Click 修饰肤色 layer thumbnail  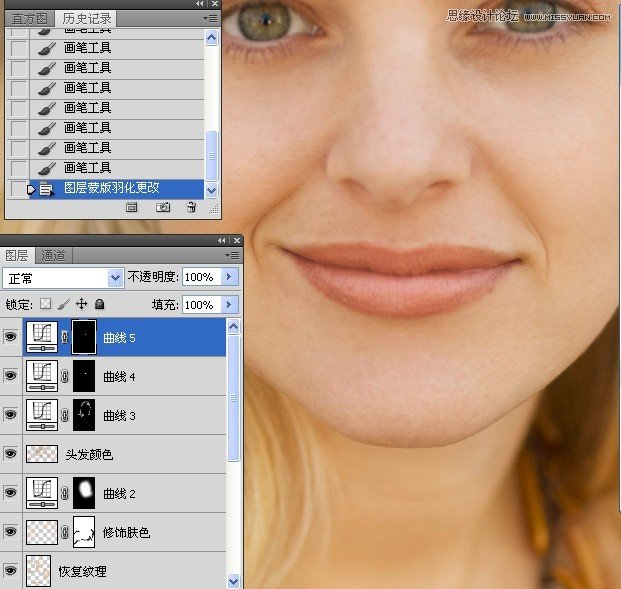tap(42, 532)
